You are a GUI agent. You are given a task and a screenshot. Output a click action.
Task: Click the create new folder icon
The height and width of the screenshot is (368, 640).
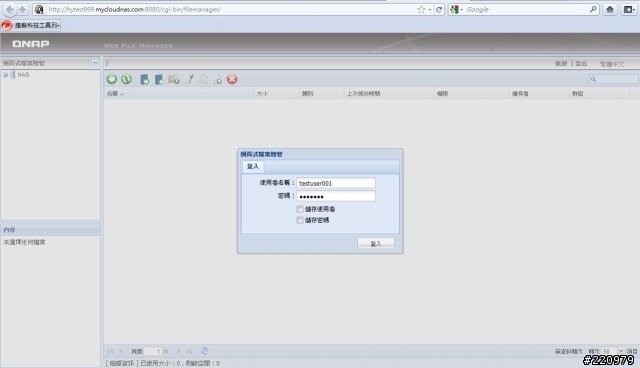click(x=174, y=79)
